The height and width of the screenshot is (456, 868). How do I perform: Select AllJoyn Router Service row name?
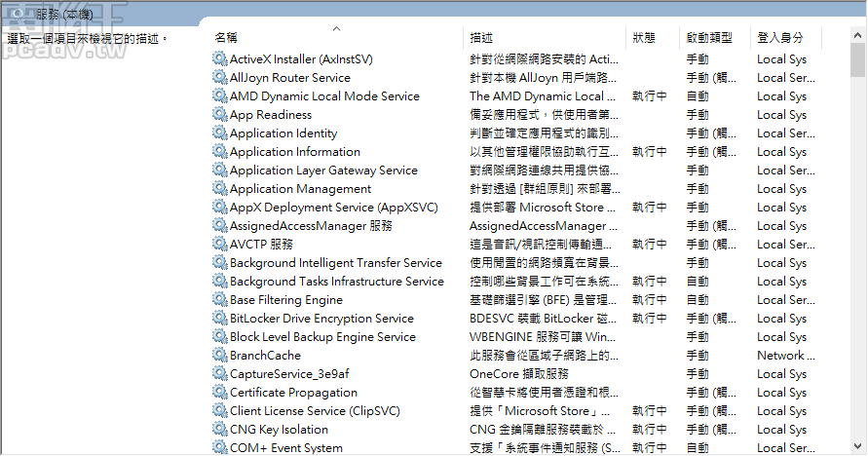tap(290, 78)
